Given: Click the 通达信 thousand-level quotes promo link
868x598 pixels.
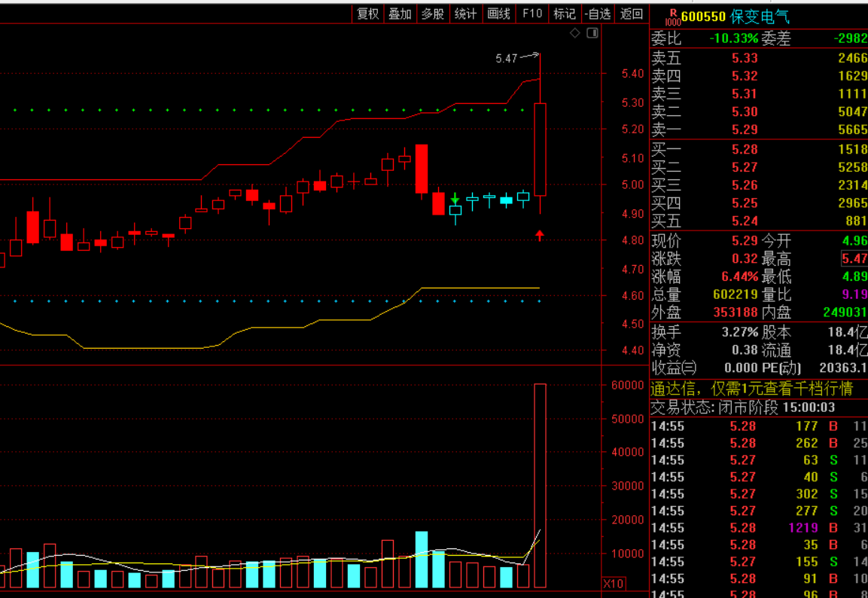Looking at the screenshot, I should (x=751, y=389).
